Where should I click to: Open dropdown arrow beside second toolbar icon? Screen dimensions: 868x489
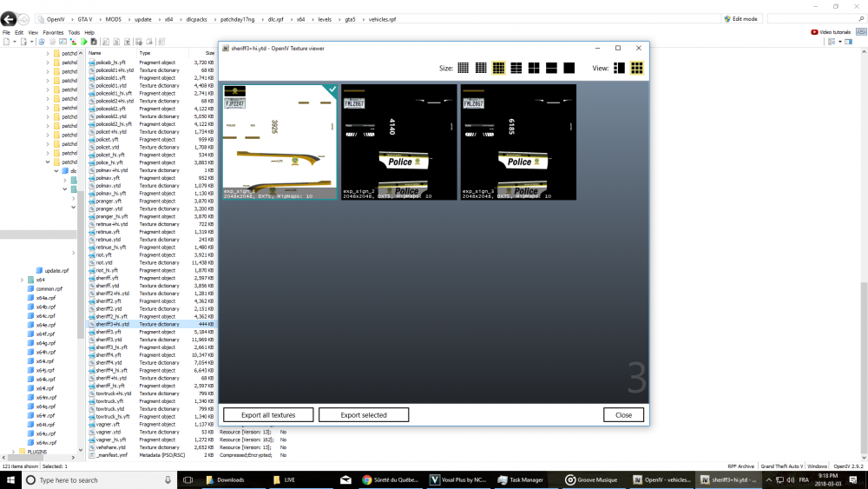point(31,42)
